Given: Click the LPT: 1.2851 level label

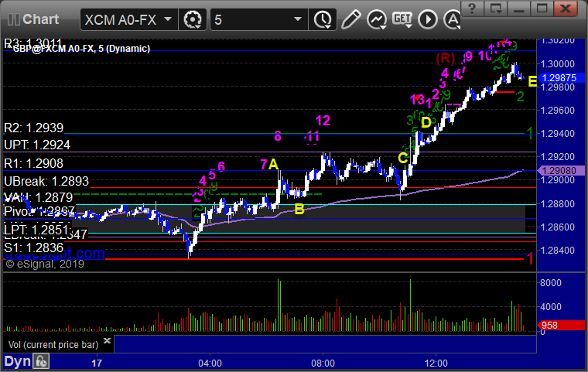Looking at the screenshot, I should click(37, 230).
